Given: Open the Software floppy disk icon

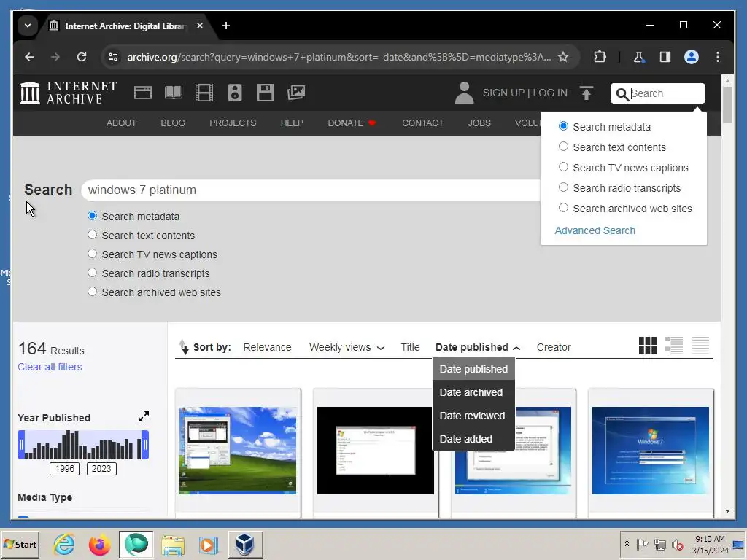Looking at the screenshot, I should [266, 93].
